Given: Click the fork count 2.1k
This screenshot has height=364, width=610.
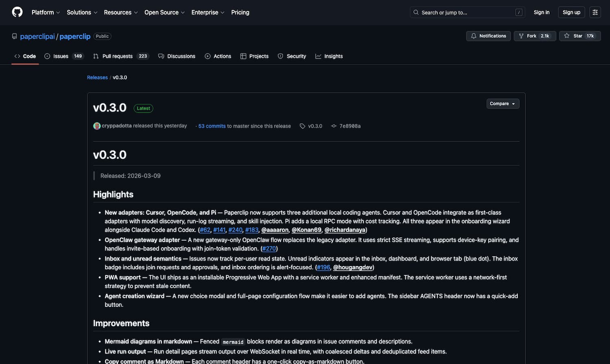Looking at the screenshot, I should pos(545,36).
